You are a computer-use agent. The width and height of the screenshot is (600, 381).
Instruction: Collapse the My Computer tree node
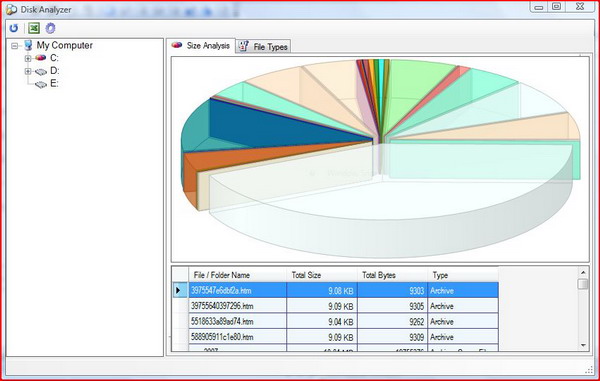pyautogui.click(x=15, y=46)
